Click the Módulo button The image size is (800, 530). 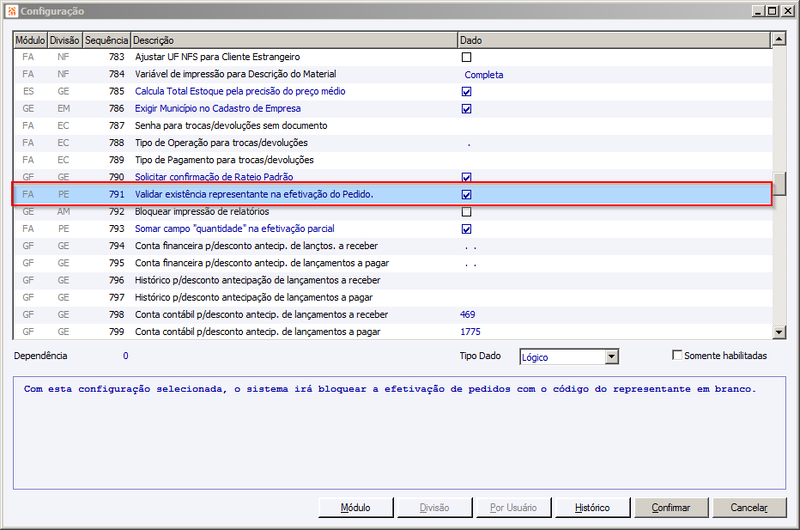[356, 508]
